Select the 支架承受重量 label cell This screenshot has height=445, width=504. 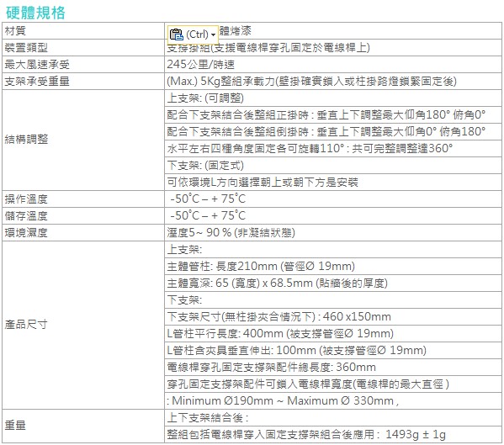click(x=83, y=82)
